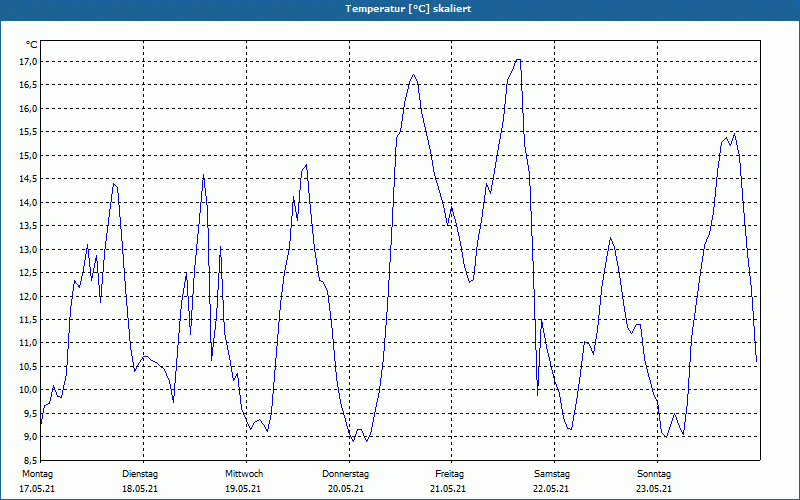This screenshot has width=800, height=500.
Task: Click the 17,0 y-axis value
Action: click(28, 62)
